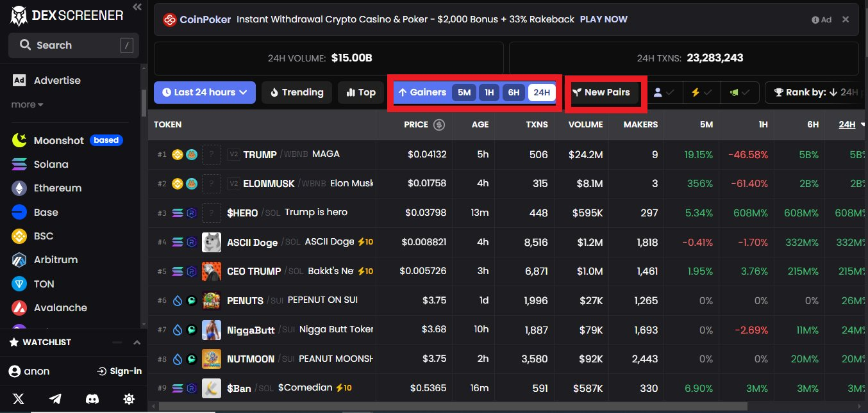Click the Solana chain icon in sidebar
The image size is (868, 413).
20,165
